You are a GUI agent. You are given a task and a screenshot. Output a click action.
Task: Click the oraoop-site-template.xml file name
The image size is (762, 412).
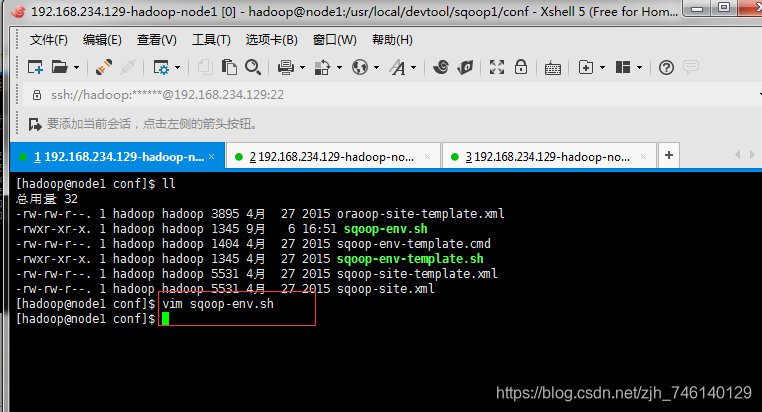click(x=421, y=214)
